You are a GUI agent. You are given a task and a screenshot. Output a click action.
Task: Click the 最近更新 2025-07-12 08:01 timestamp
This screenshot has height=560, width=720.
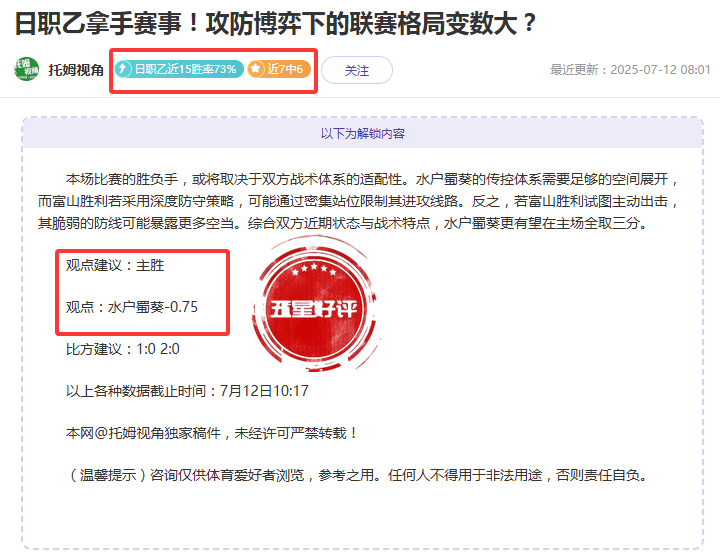(x=630, y=70)
